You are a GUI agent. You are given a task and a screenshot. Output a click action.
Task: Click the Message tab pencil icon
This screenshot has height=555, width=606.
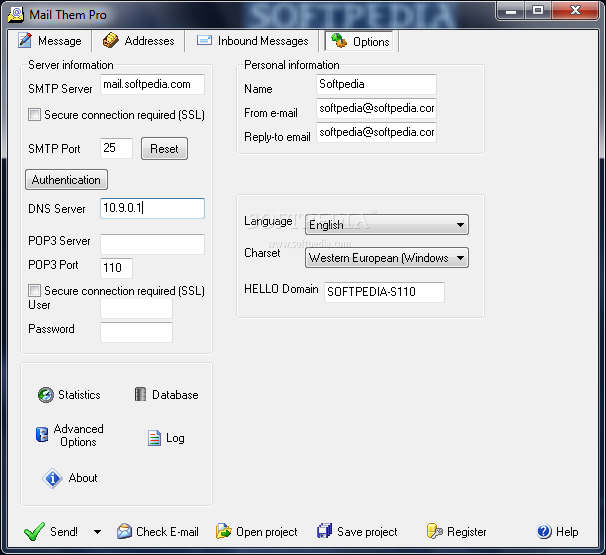pos(25,40)
